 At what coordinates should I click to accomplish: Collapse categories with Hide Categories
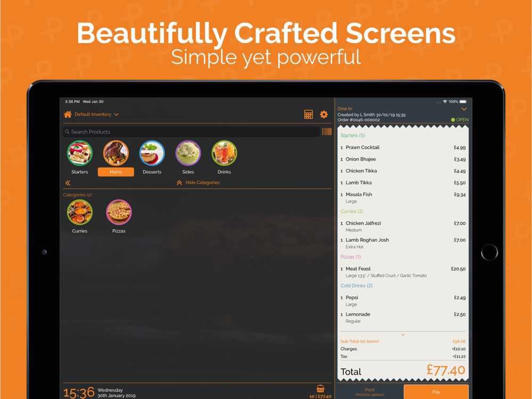[x=198, y=182]
